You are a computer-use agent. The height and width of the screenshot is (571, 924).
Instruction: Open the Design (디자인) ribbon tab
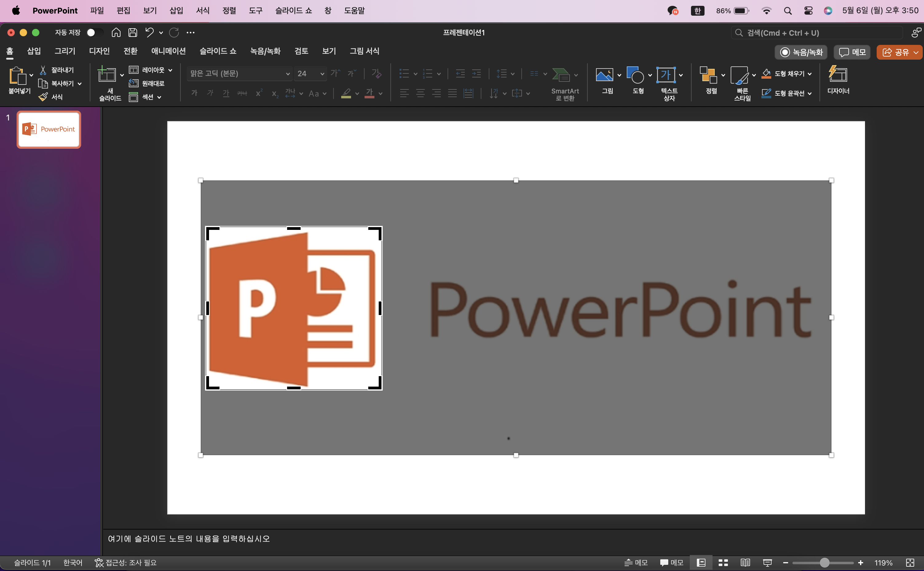pyautogui.click(x=99, y=51)
